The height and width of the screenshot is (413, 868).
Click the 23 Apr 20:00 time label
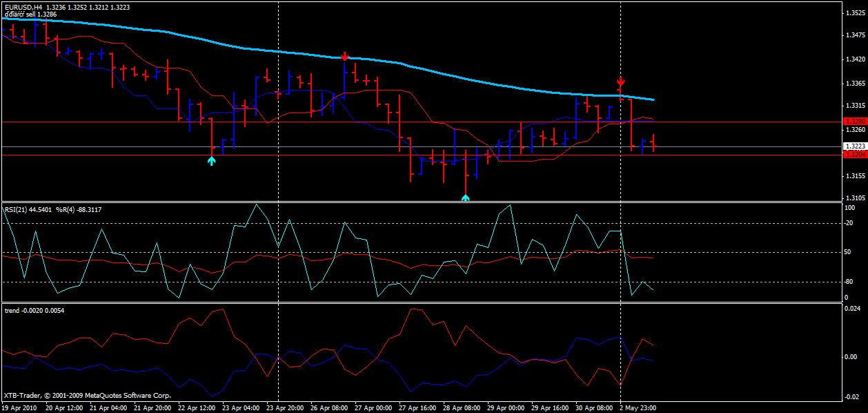[285, 408]
